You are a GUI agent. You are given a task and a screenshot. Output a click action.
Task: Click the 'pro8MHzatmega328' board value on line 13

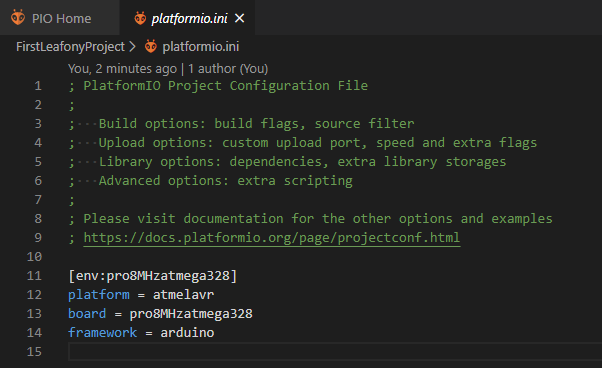click(x=191, y=314)
